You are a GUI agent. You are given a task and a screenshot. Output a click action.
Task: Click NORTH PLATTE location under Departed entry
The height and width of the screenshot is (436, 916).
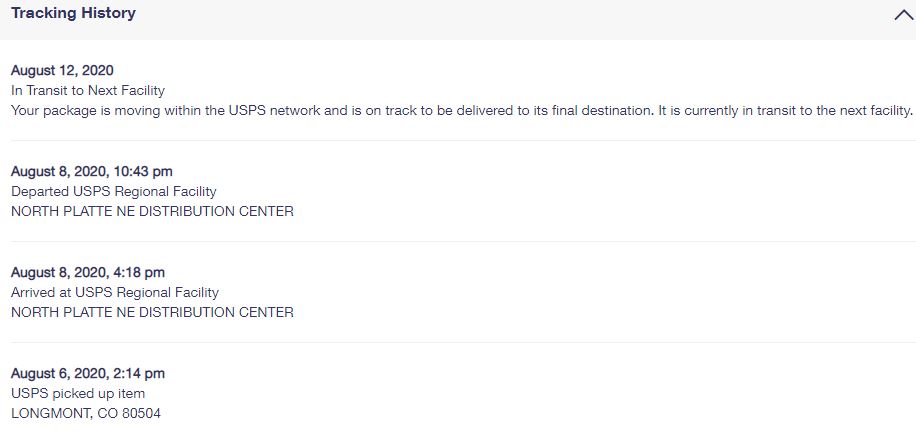pyautogui.click(x=152, y=211)
